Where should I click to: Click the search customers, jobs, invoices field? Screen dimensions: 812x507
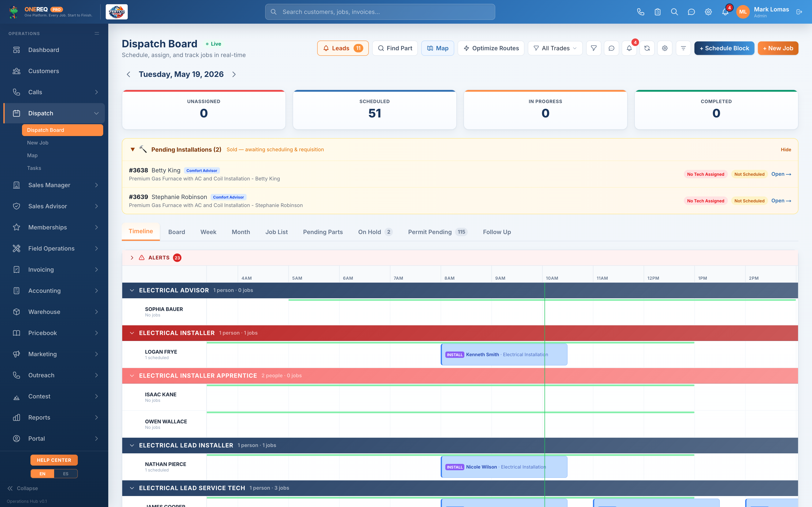[x=380, y=12]
